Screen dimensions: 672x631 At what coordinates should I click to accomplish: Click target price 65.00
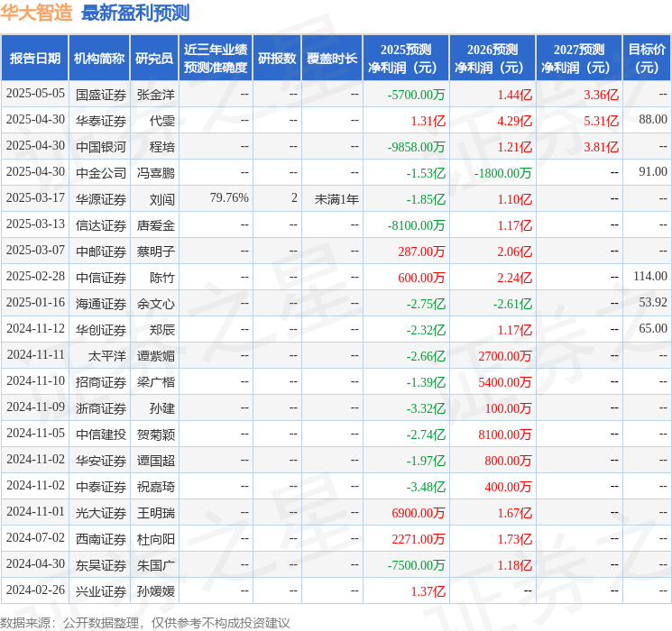(653, 328)
